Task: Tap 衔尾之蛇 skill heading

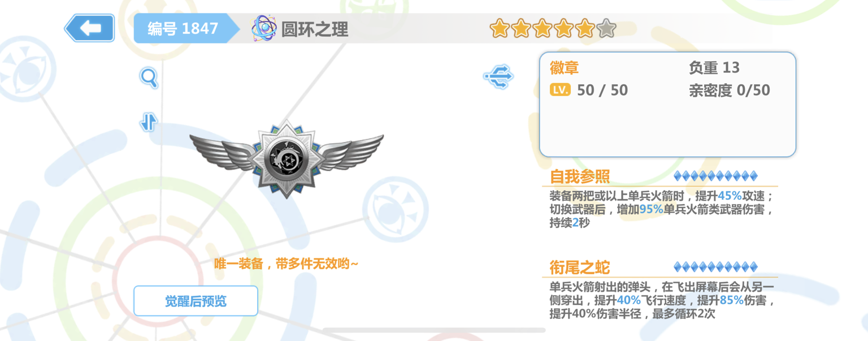Action: click(580, 267)
